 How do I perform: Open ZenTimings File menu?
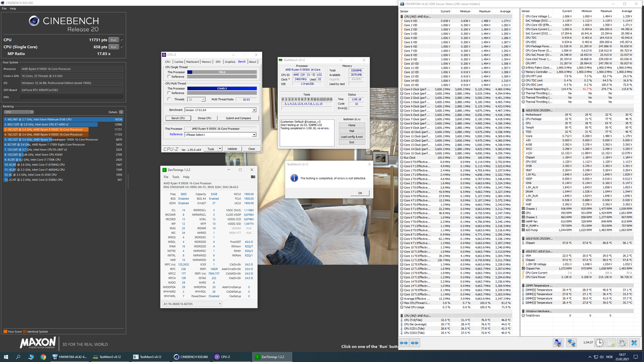(x=166, y=177)
